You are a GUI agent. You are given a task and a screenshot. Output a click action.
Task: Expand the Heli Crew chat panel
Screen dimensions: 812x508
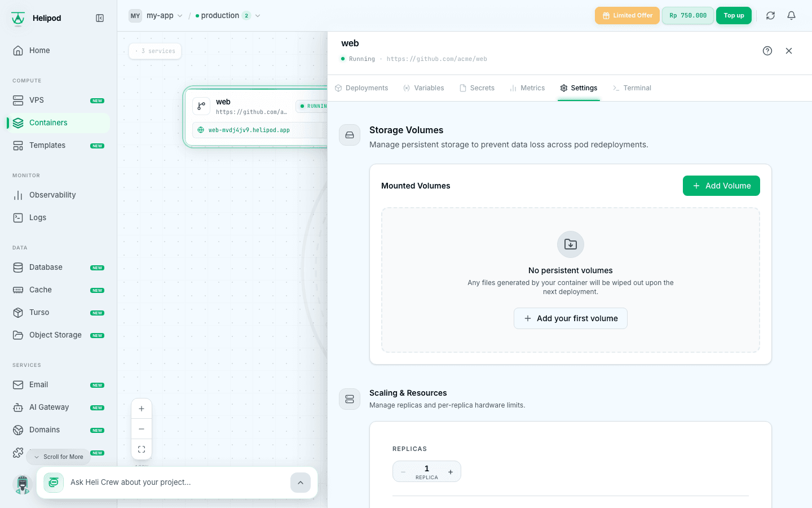coord(301,483)
